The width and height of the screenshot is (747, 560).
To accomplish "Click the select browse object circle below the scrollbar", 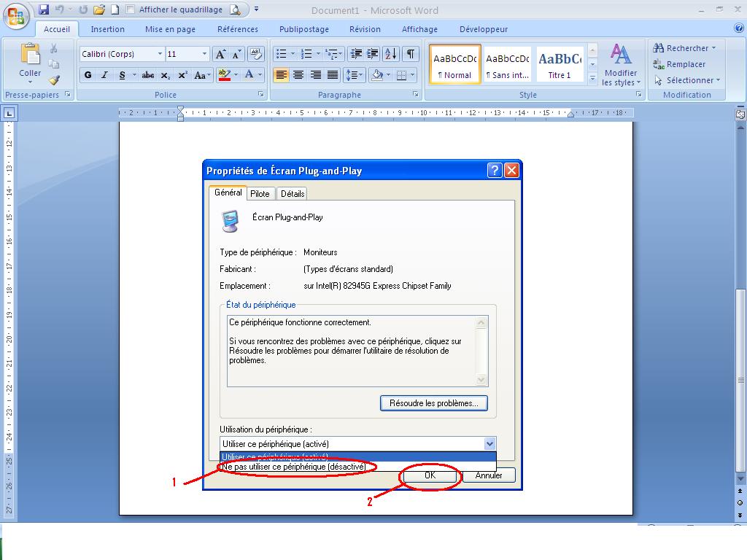I will click(740, 503).
